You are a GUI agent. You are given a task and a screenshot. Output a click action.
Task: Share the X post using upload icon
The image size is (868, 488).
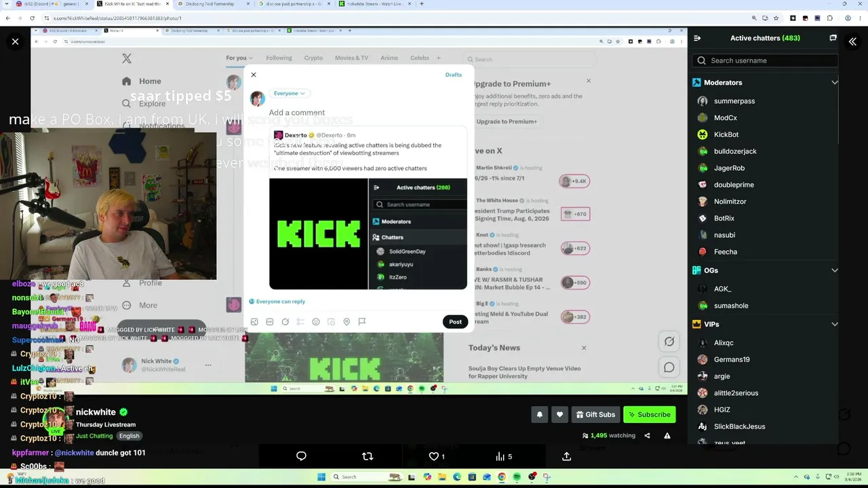tap(566, 456)
